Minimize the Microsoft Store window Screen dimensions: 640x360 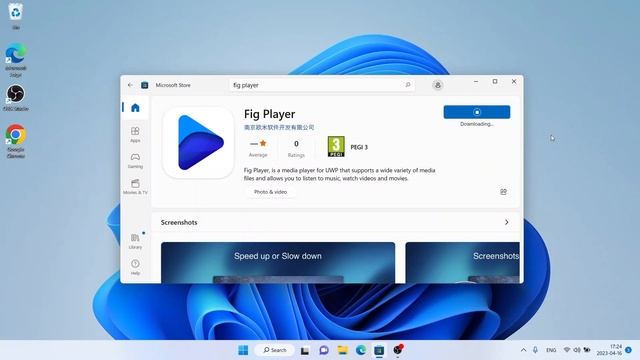click(476, 82)
